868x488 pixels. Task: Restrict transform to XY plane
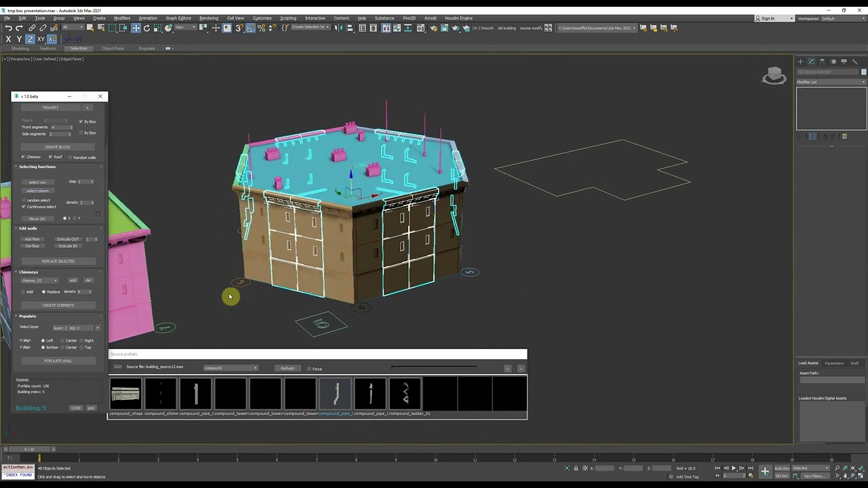coord(41,39)
